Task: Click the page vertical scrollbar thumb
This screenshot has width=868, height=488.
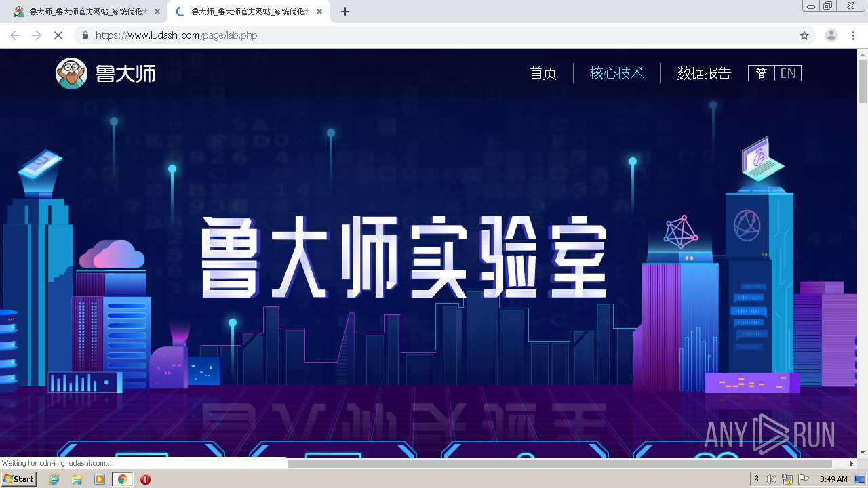Action: tap(863, 81)
